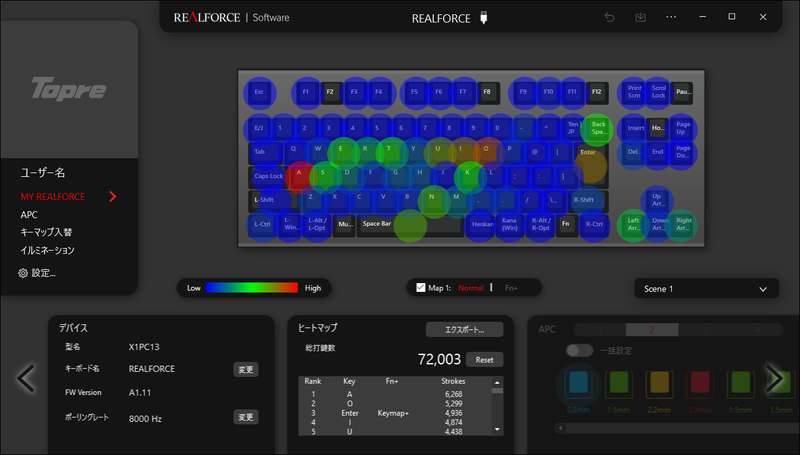This screenshot has width=800, height=455.
Task: Select the L-Shift key on keyboard map
Action: (271, 200)
